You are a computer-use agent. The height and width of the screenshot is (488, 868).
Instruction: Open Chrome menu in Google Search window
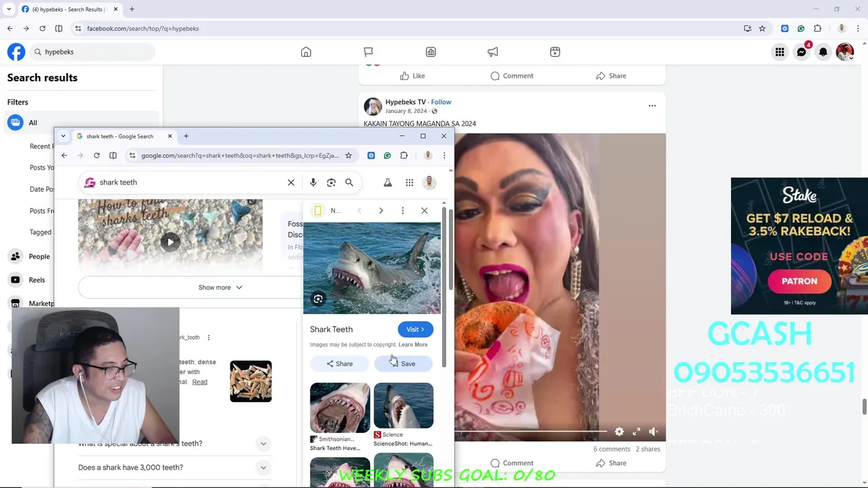coord(444,155)
